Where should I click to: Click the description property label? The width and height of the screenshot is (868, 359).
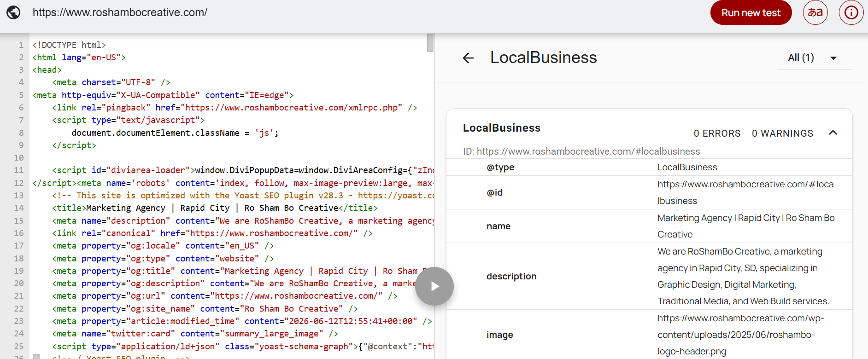[x=511, y=276]
